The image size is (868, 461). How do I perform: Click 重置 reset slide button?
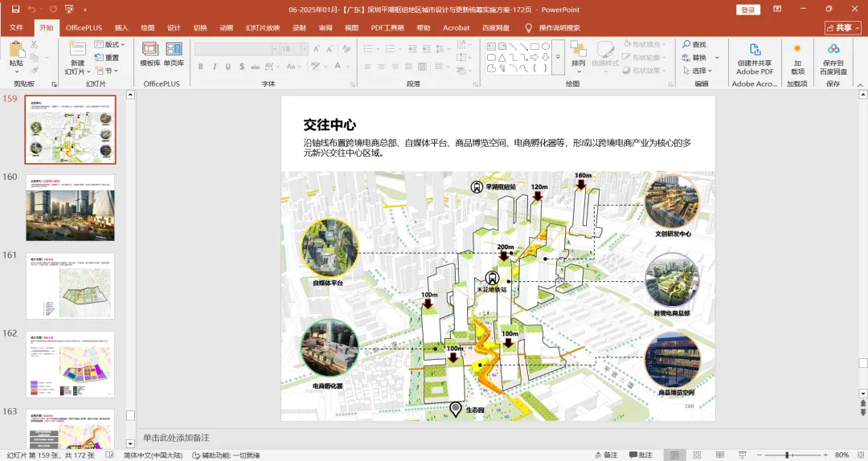tap(107, 58)
